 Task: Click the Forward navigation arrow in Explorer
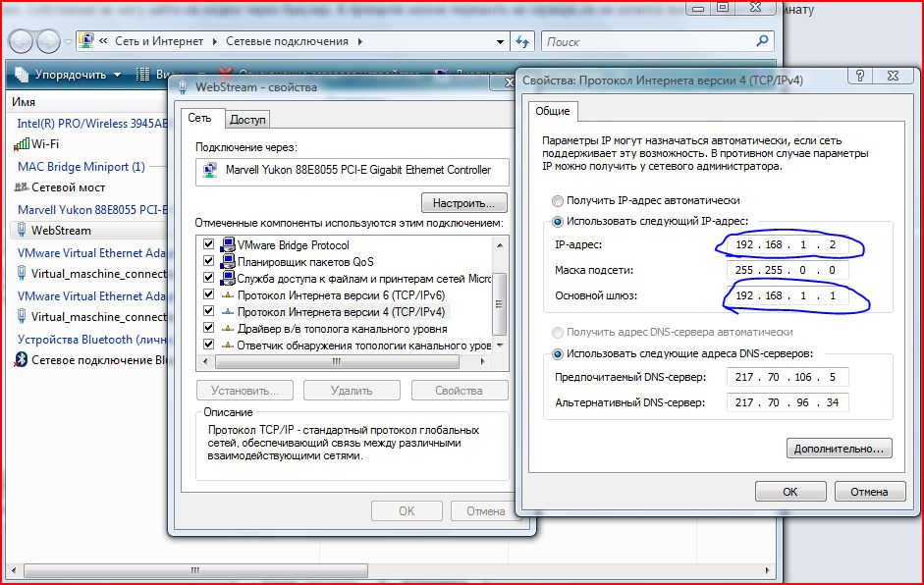(48, 41)
